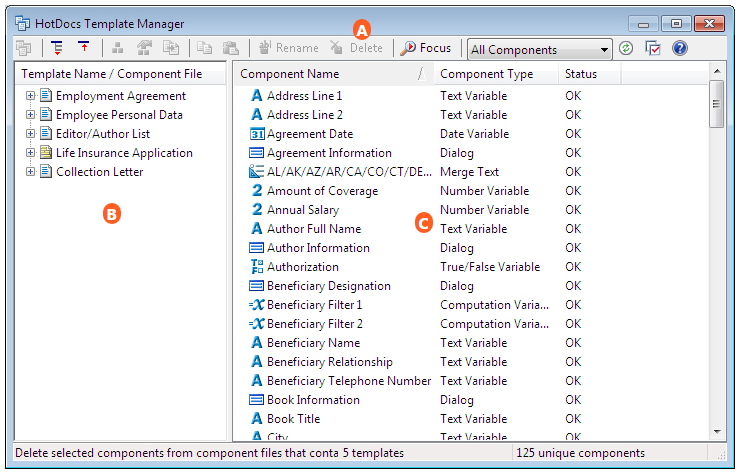
Task: Click the Agreement Information dialog icon
Action: 257,153
